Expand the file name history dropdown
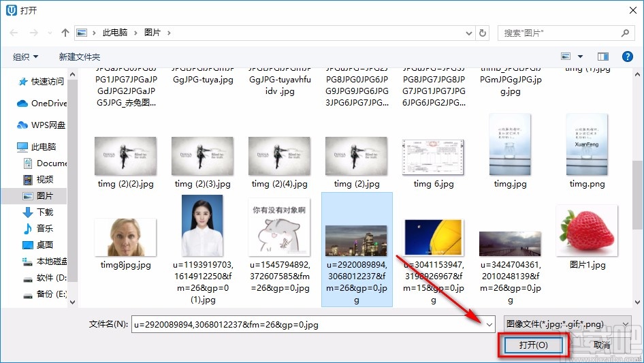 [489, 324]
